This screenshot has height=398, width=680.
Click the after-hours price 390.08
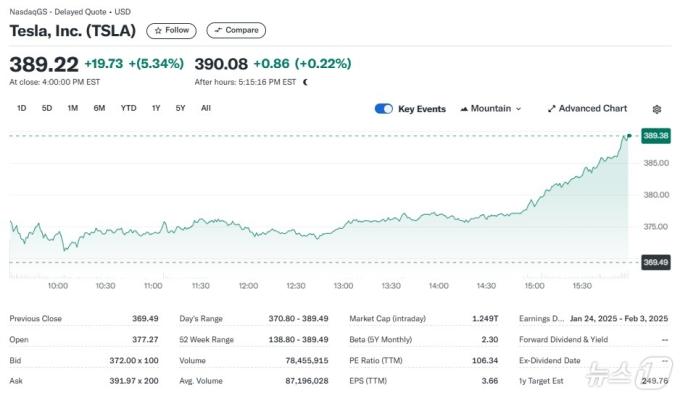click(221, 64)
